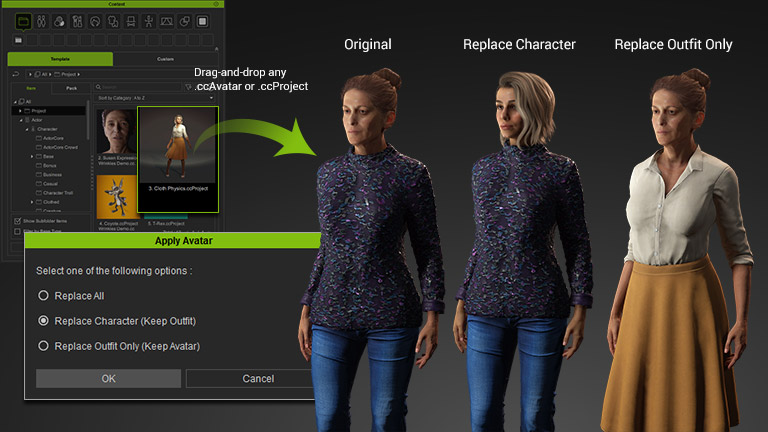Click the back arrow navigation icon

[x=16, y=73]
